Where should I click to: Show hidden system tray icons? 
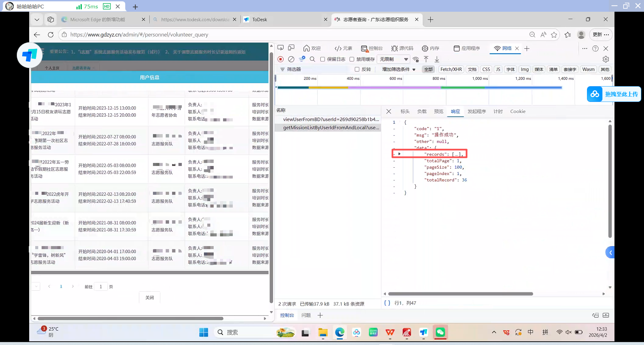coord(494,332)
